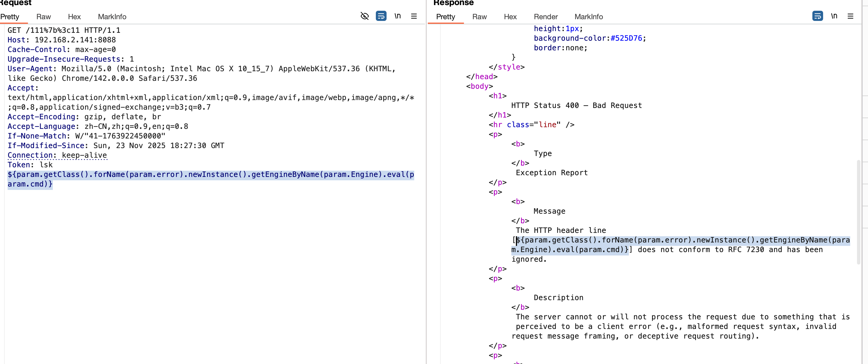The width and height of the screenshot is (868, 364).
Task: Toggle the \n newline display in Request panel
Action: [x=398, y=16]
